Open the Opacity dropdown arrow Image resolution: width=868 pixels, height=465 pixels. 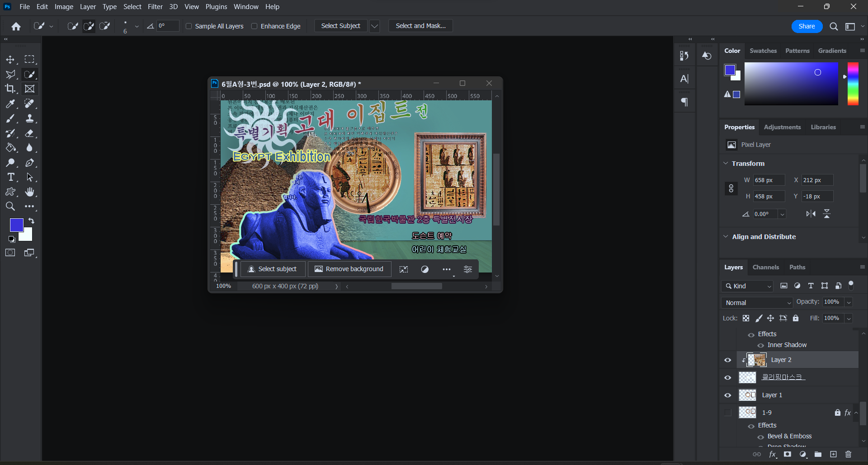849,302
